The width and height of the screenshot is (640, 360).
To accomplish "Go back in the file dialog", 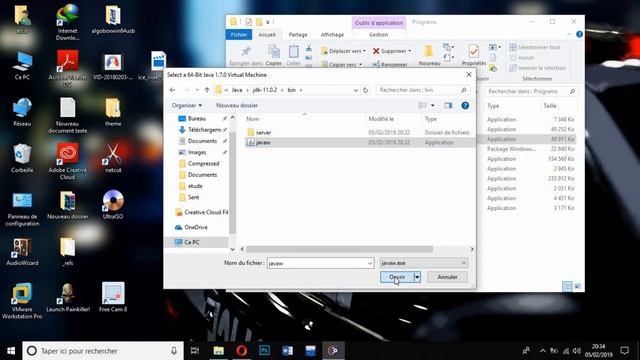I will point(173,90).
